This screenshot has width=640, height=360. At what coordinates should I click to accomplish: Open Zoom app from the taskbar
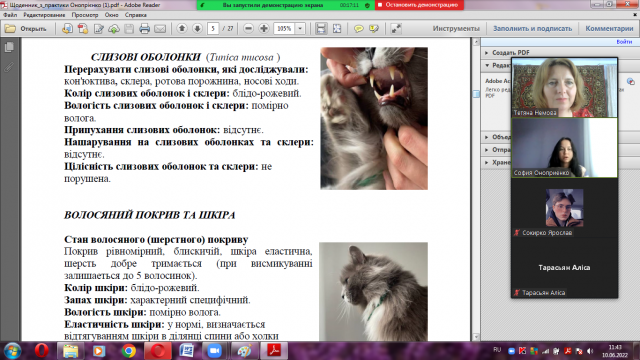[x=214, y=351]
